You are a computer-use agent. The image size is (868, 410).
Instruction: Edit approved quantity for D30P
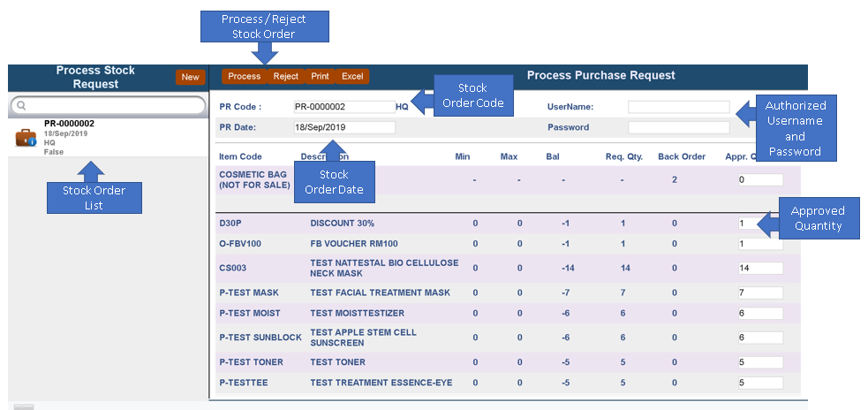760,224
